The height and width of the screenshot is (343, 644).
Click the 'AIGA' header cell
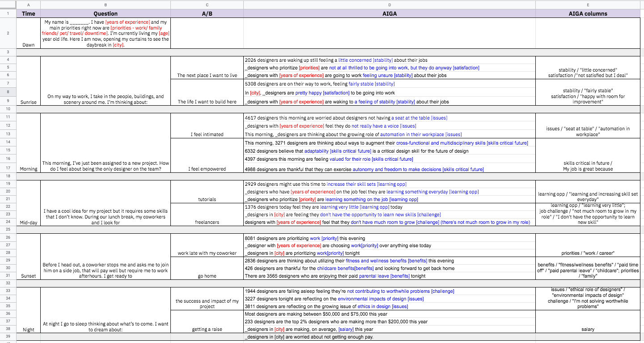pos(390,13)
